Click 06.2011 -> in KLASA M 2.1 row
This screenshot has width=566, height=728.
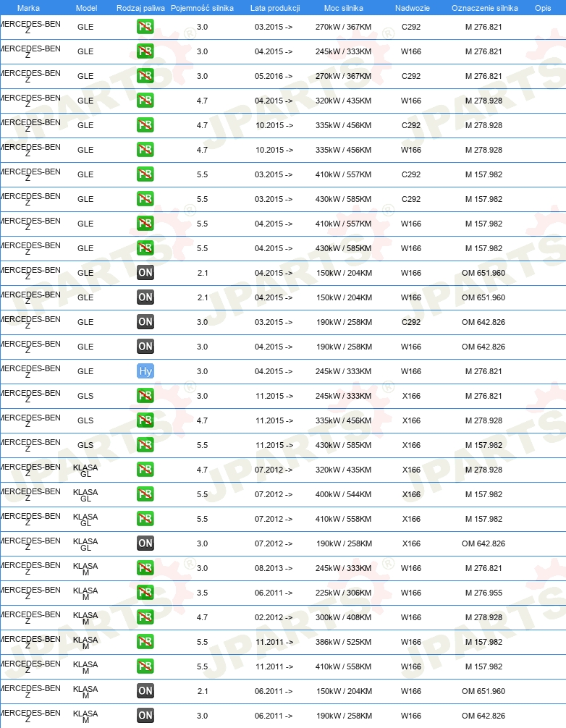(x=274, y=691)
